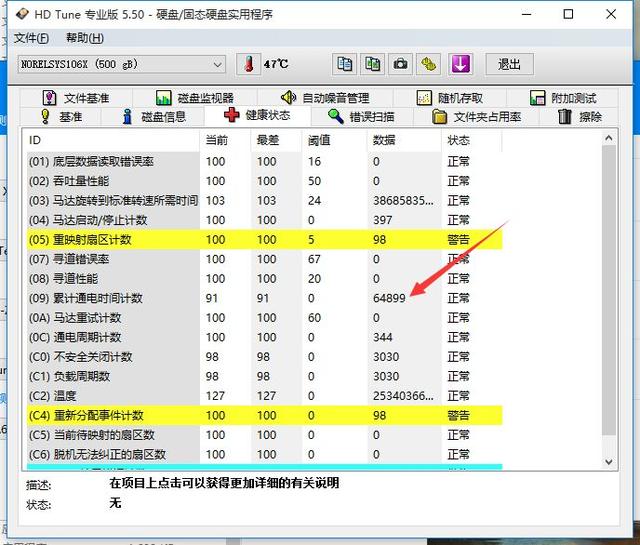The image size is (640, 545).
Task: Switch to the 自动噪音管理 tab
Action: tap(325, 98)
